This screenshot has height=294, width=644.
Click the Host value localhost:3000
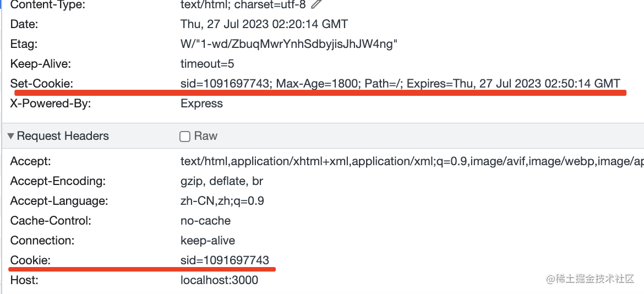(x=219, y=280)
